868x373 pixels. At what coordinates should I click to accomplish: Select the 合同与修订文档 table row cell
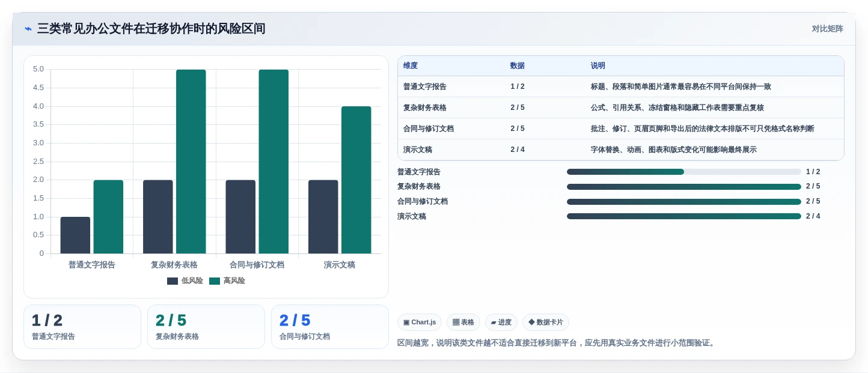point(429,129)
